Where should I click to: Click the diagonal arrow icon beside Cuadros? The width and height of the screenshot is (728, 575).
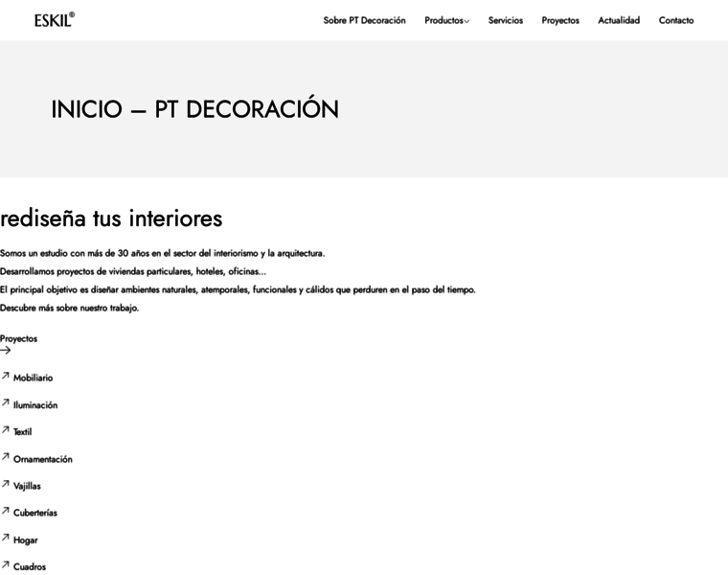(6, 564)
